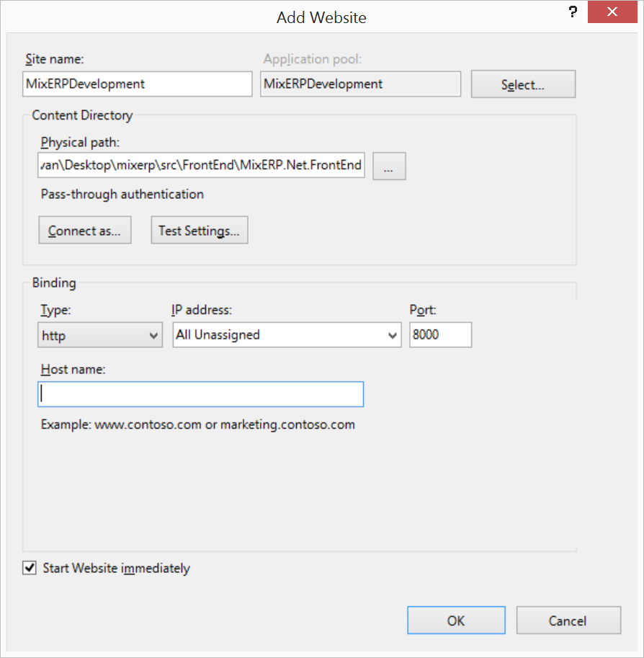Click the Site name input field
Viewport: 644px width, 658px height.
[137, 84]
